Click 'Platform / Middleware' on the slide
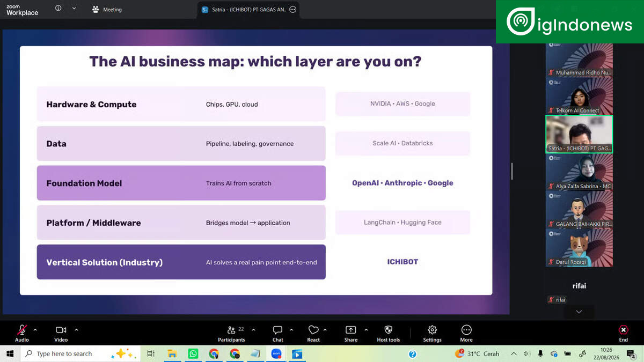The image size is (644, 362). pyautogui.click(x=93, y=223)
